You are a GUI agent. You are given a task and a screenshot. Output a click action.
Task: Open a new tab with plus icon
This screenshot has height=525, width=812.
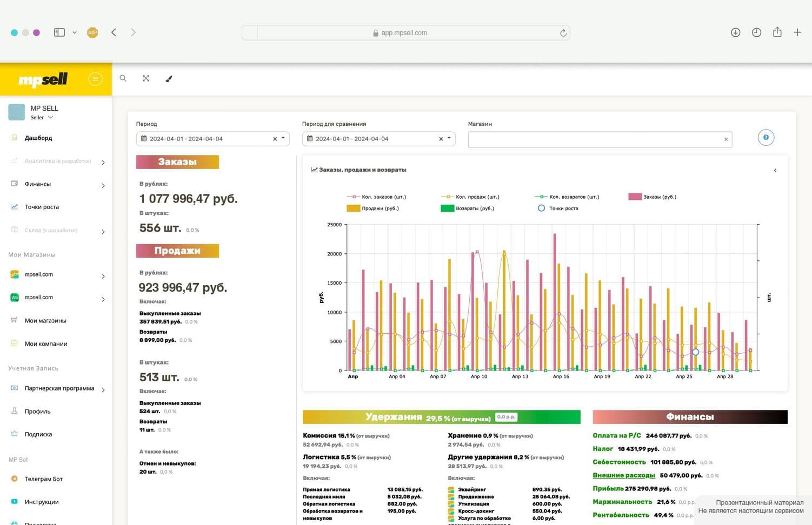pyautogui.click(x=797, y=32)
